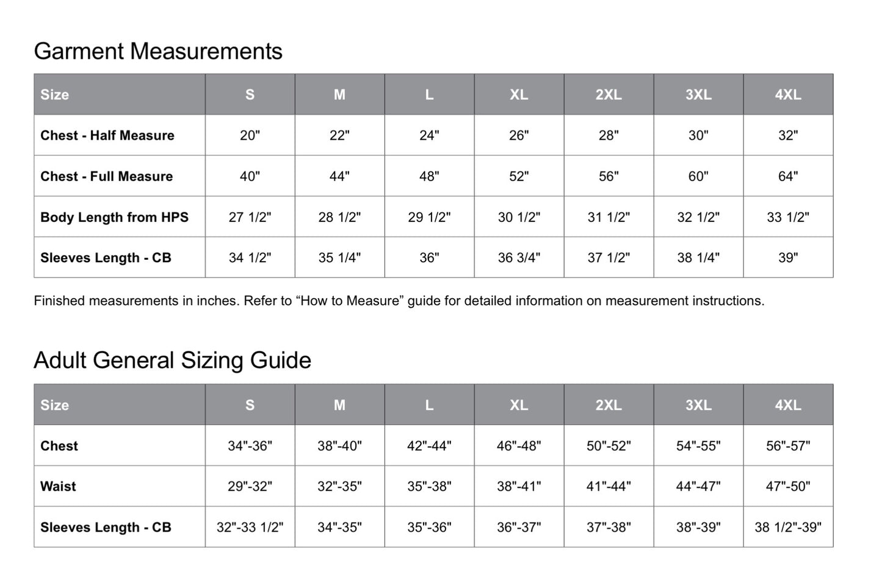Click the 29"-32" waist range cell
This screenshot has height=588, width=882.
point(250,486)
